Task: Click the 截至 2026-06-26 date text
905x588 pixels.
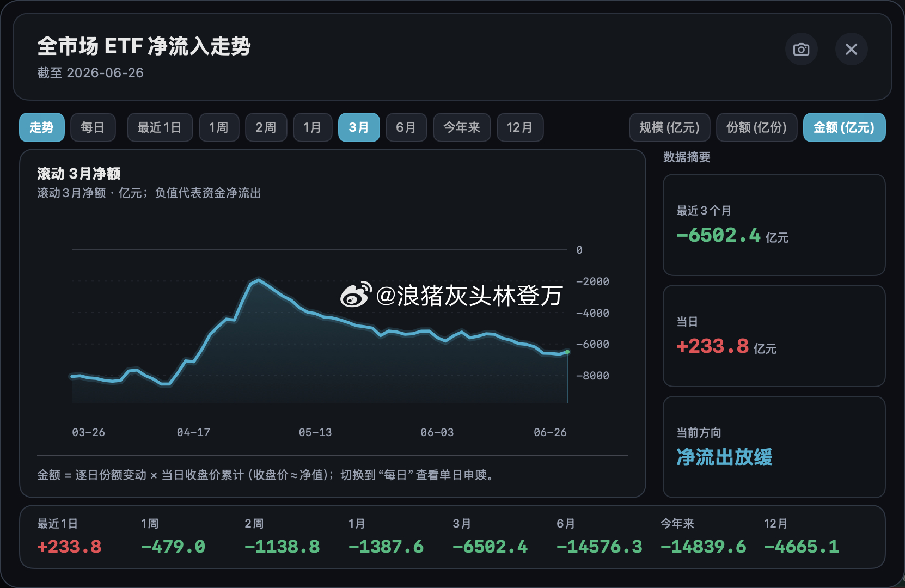Action: coord(90,73)
